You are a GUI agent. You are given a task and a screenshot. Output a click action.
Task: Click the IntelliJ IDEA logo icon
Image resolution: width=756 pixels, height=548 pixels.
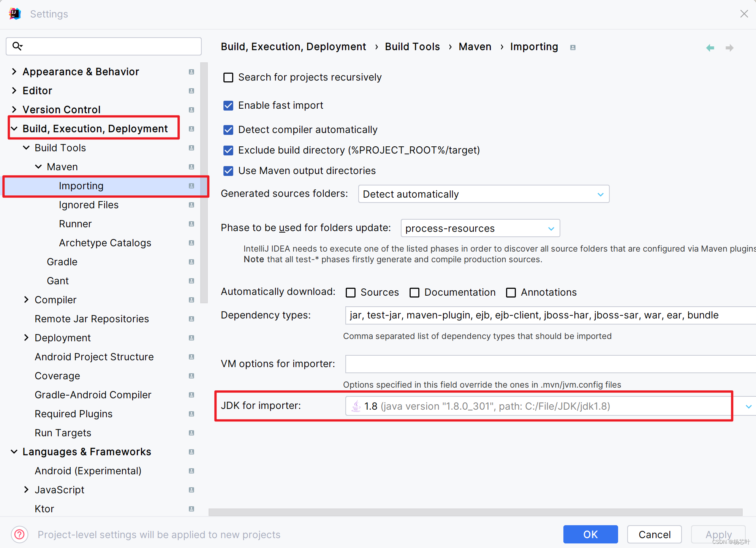tap(15, 14)
